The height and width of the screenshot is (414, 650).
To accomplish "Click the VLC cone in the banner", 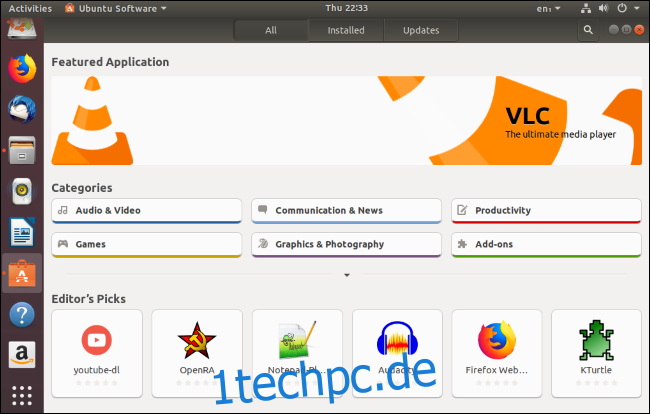I will point(92,121).
